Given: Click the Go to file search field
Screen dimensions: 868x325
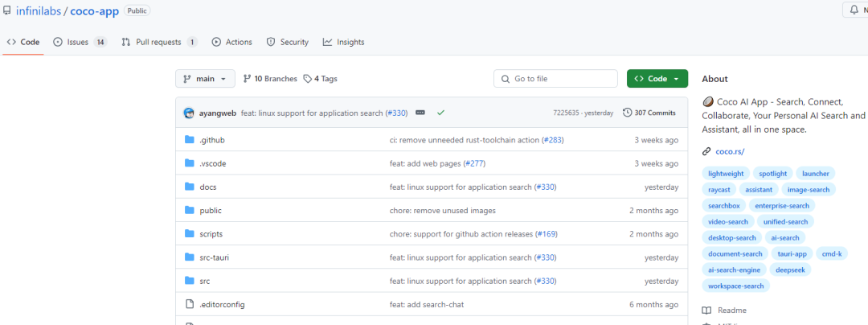Looking at the screenshot, I should tap(555, 79).
